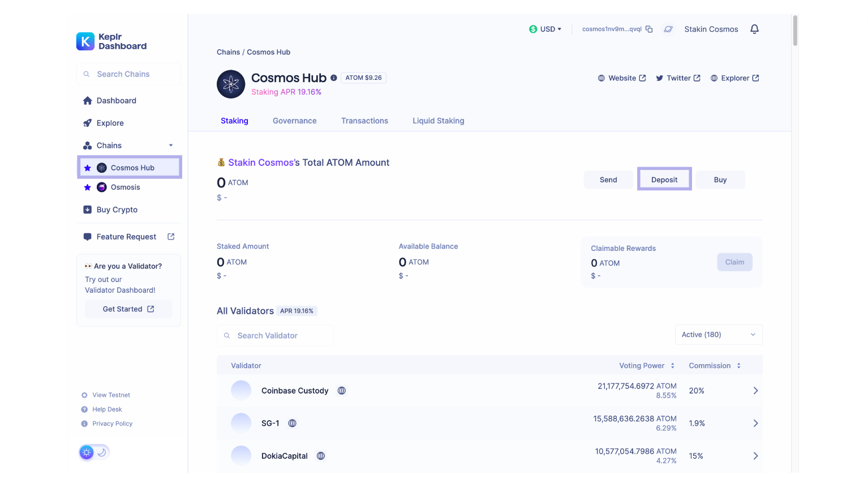
Task: Switch to the Staking tab
Action: 234,121
